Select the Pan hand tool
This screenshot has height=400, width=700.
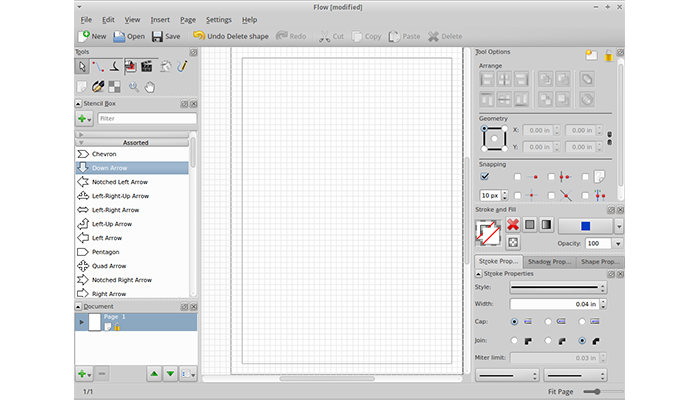pyautogui.click(x=150, y=87)
